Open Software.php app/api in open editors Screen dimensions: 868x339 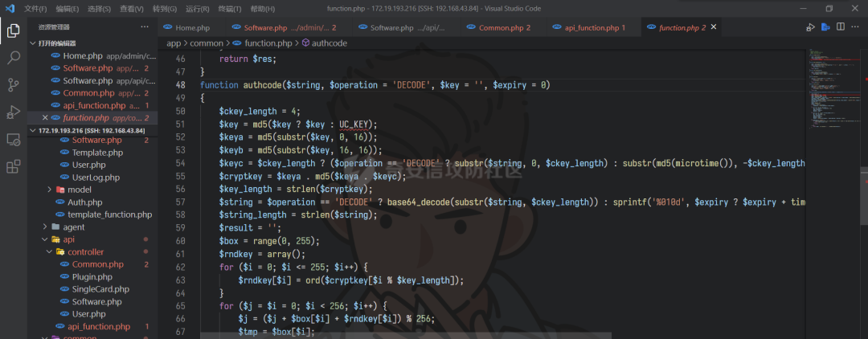coord(92,81)
